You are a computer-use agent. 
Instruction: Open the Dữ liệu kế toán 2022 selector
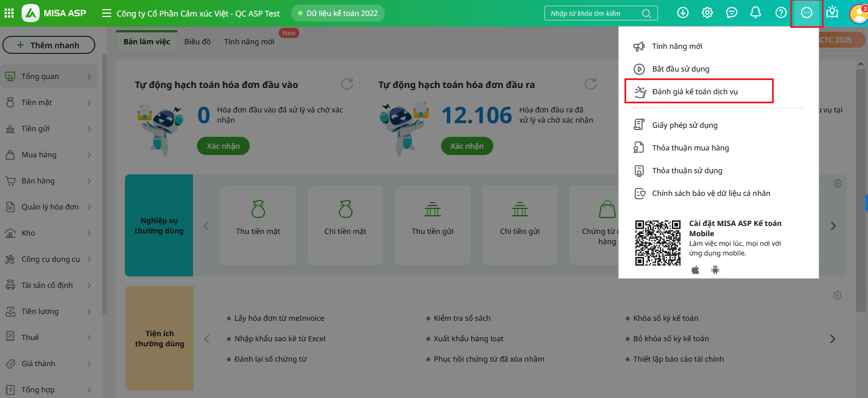click(x=338, y=13)
